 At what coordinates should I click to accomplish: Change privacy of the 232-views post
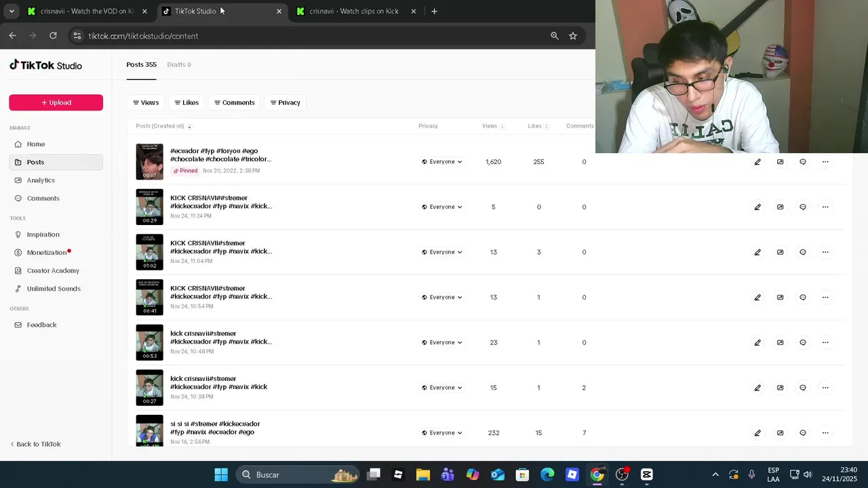coord(442,432)
